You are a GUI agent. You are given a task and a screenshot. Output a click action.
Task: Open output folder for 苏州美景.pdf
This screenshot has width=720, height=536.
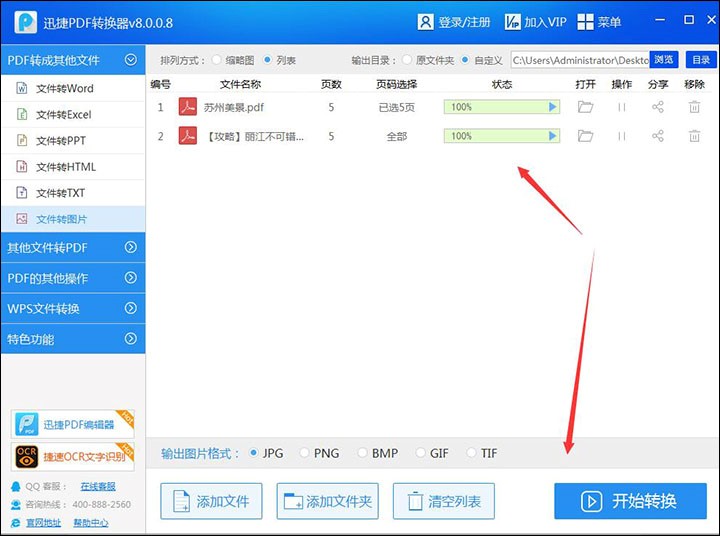585,107
